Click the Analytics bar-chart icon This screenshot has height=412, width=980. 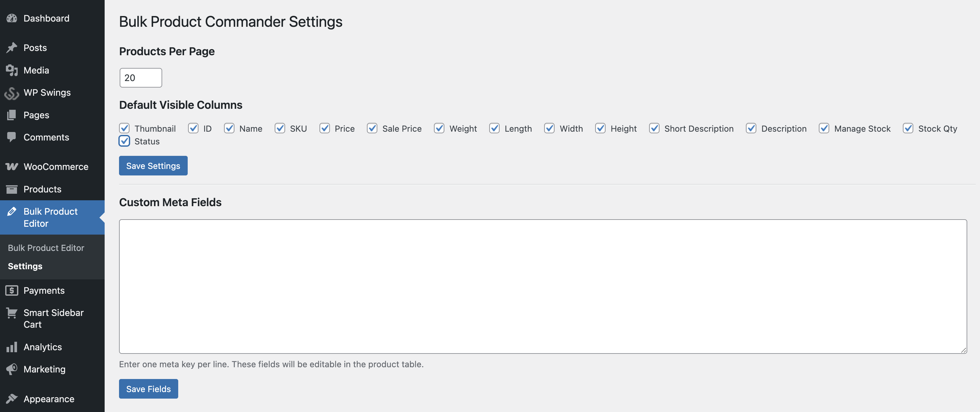pos(12,347)
